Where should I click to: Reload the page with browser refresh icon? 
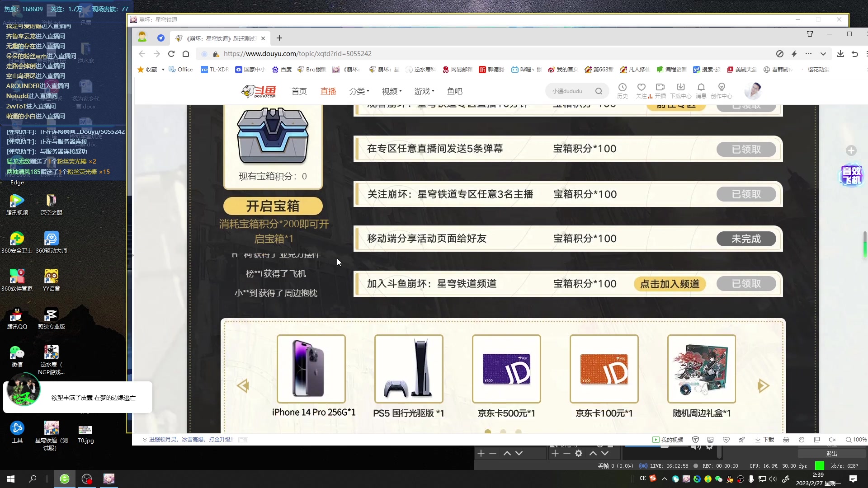[171, 54]
